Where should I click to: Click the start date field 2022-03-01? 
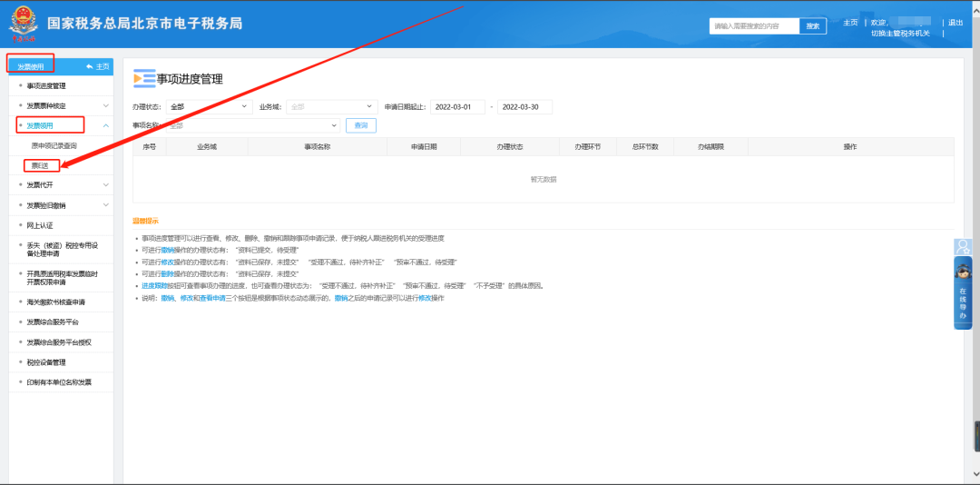pyautogui.click(x=457, y=107)
